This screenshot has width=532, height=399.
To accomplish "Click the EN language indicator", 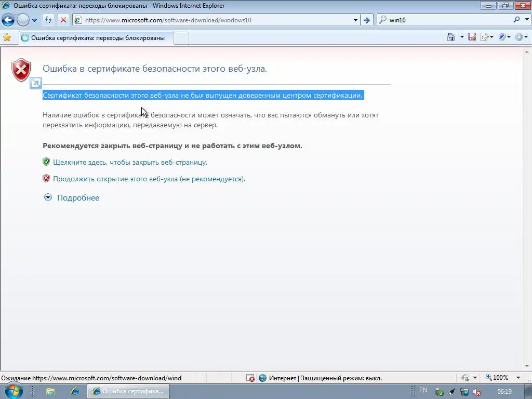I will click(423, 390).
